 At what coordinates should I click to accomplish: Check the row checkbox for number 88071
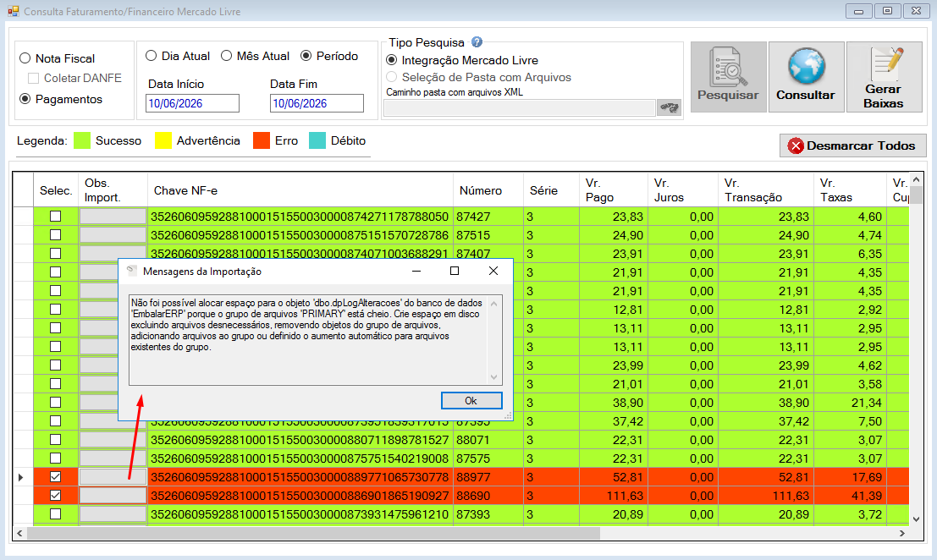[56, 439]
